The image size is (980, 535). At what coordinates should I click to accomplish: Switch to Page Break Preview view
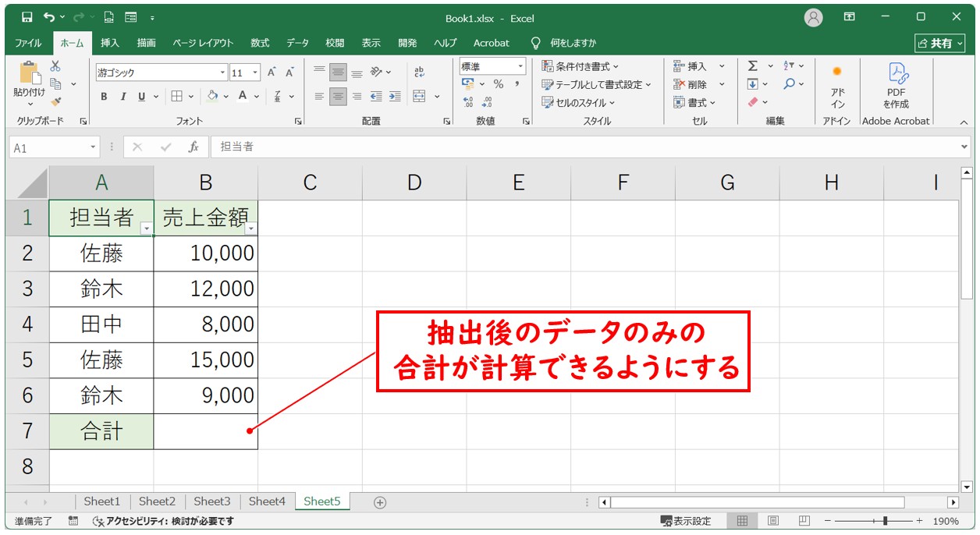point(804,521)
